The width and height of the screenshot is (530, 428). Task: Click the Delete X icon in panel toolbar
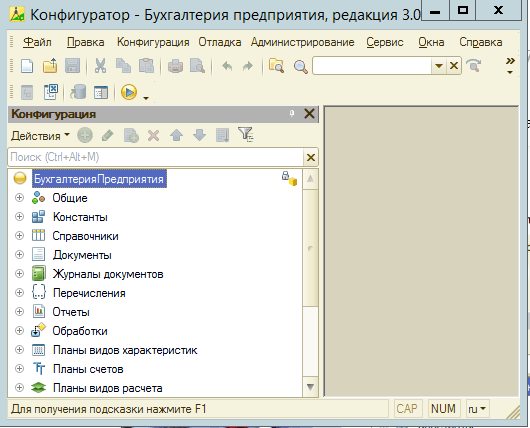153,136
